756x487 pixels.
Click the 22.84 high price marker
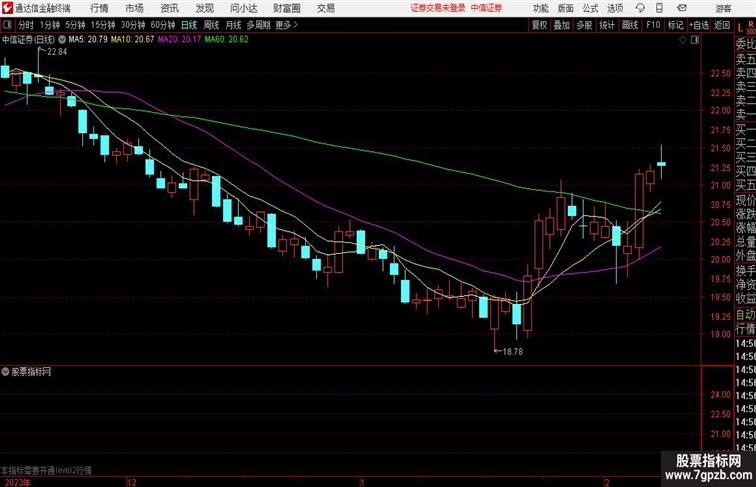tap(56, 52)
